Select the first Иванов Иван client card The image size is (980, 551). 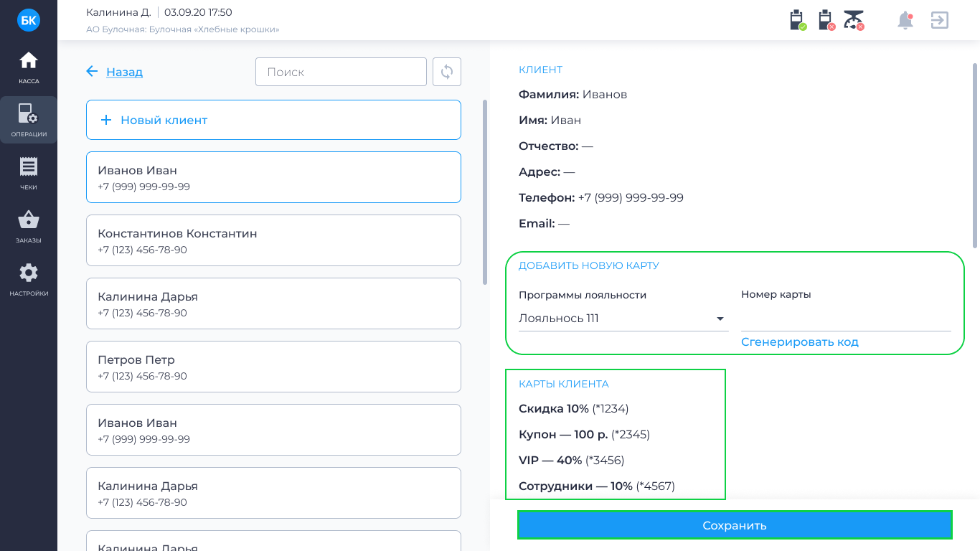pyautogui.click(x=273, y=177)
